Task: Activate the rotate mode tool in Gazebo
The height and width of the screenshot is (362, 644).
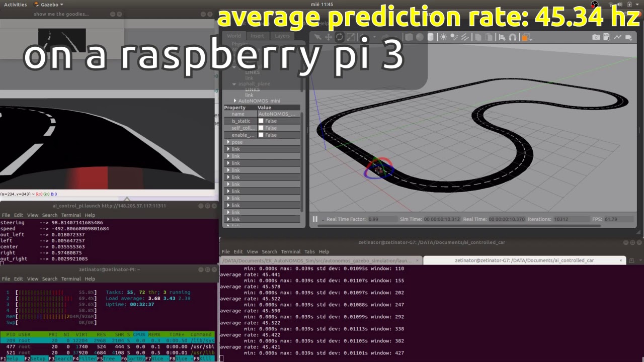Action: click(340, 37)
